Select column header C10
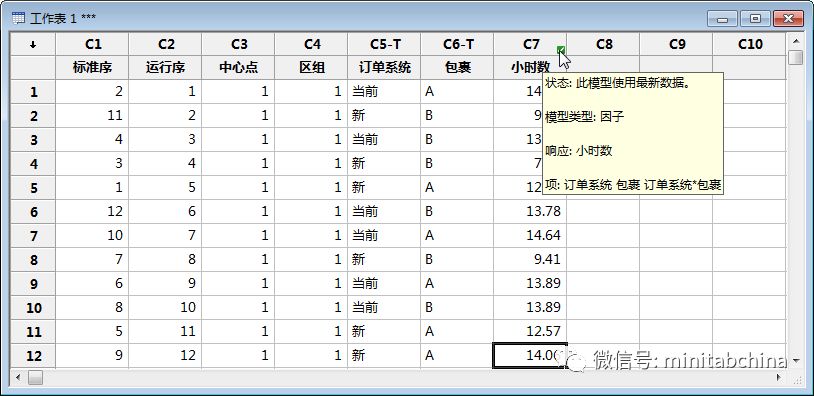The image size is (814, 396). pos(750,45)
